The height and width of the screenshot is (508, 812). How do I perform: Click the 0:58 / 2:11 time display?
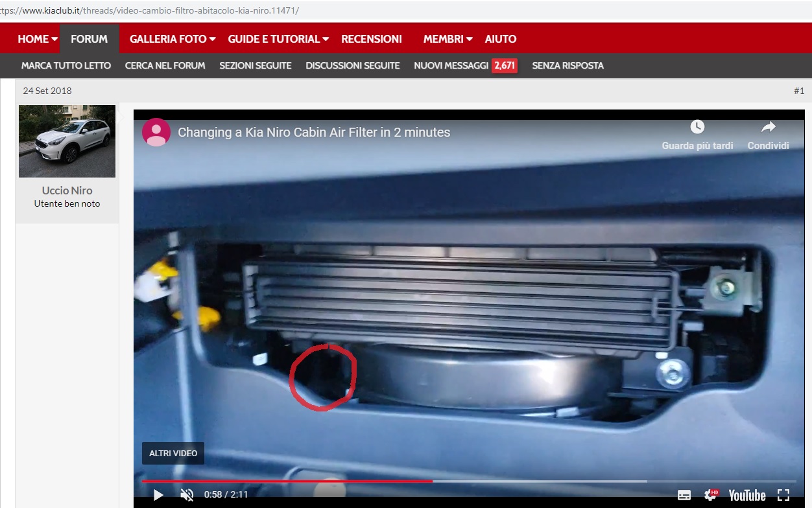pos(226,494)
